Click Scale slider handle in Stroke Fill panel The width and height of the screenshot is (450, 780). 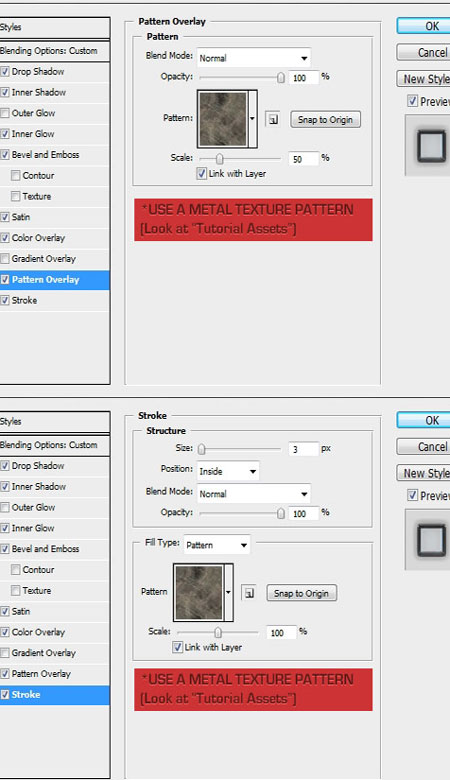coord(218,632)
